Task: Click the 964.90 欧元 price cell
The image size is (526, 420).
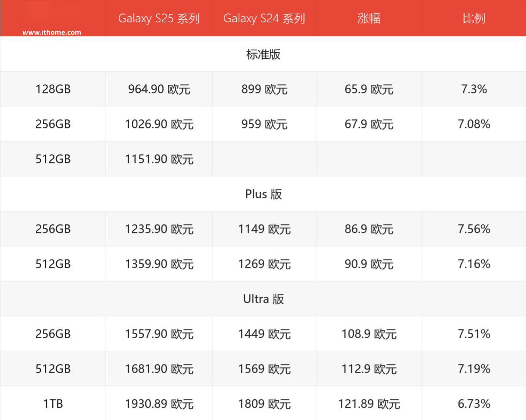Action: click(159, 89)
